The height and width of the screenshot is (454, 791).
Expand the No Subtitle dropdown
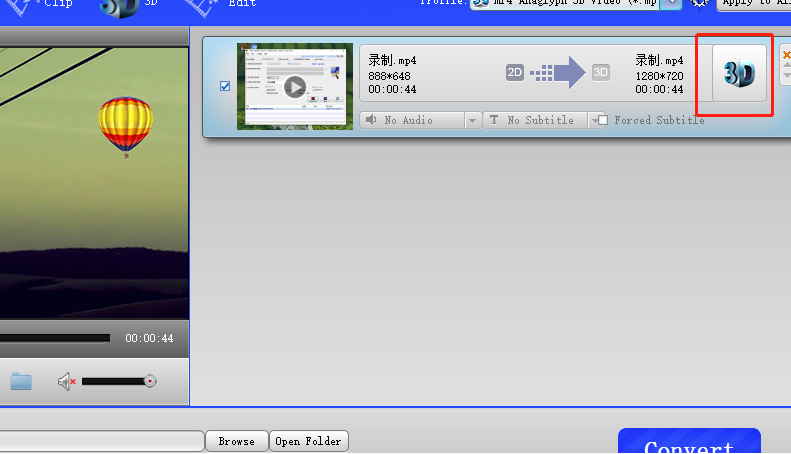click(x=596, y=121)
